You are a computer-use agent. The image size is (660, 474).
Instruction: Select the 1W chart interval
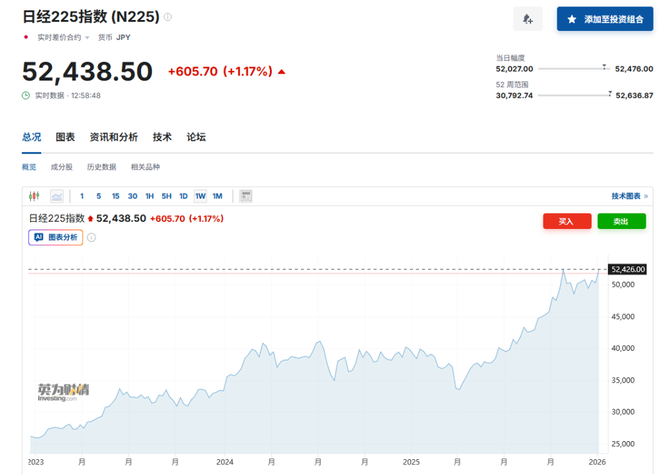(x=200, y=196)
